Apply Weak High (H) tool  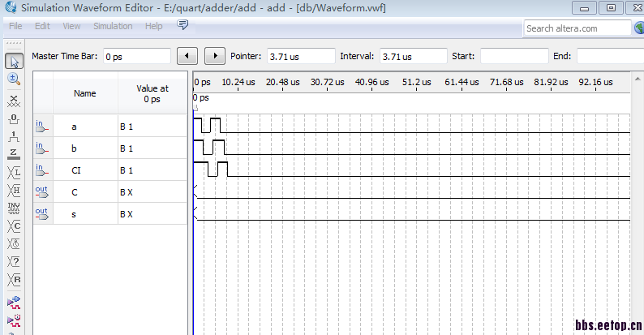[14, 191]
